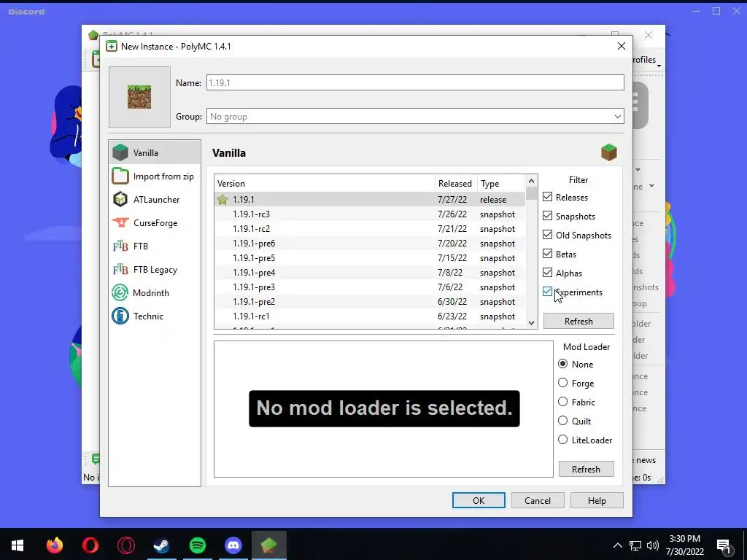Select version 1.19.1-rc3 row
This screenshot has height=560, width=747.
[x=370, y=214]
